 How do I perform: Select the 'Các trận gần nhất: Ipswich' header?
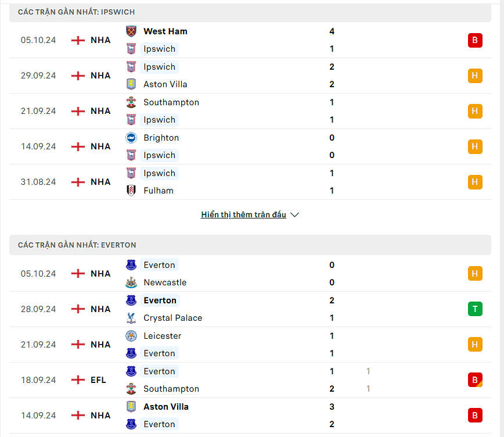pos(77,12)
